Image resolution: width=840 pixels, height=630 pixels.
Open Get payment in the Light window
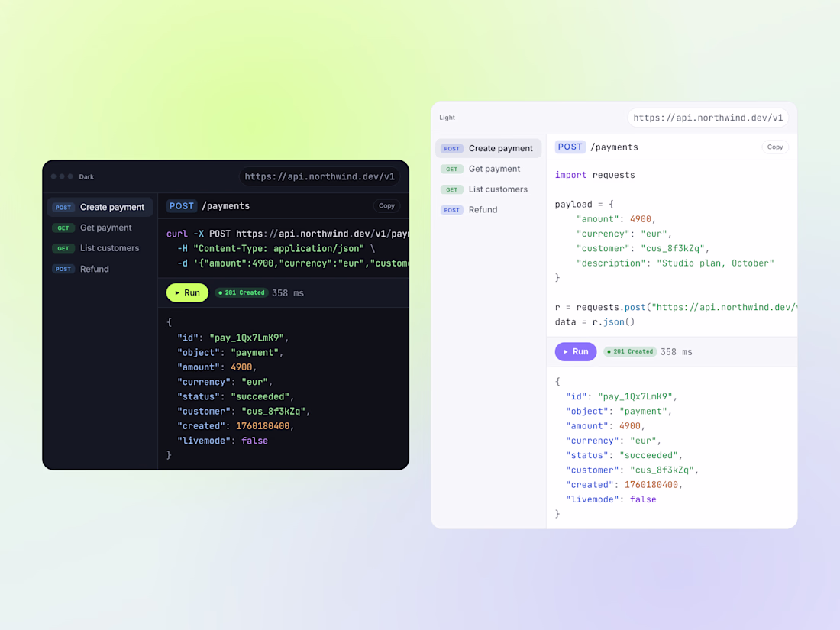pyautogui.click(x=489, y=169)
